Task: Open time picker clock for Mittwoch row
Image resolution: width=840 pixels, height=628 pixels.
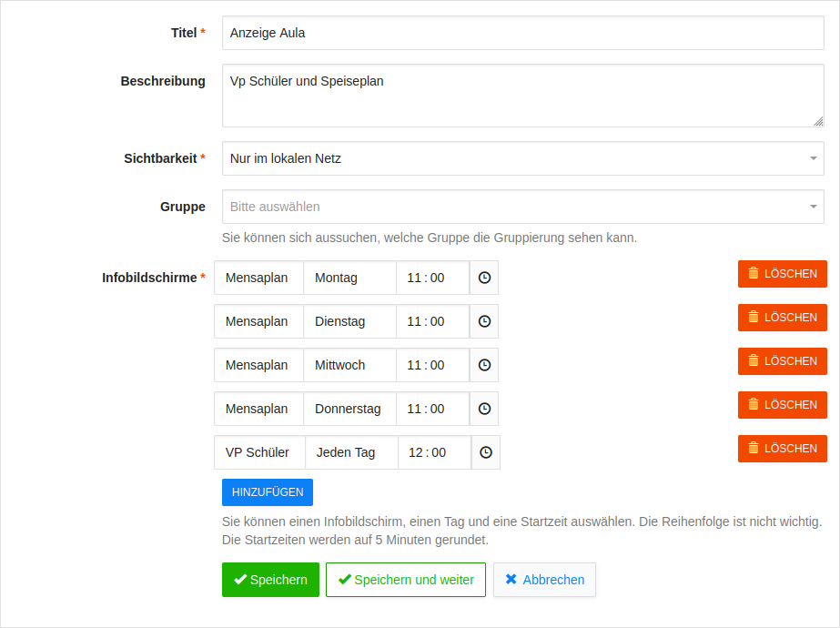Action: click(x=484, y=365)
